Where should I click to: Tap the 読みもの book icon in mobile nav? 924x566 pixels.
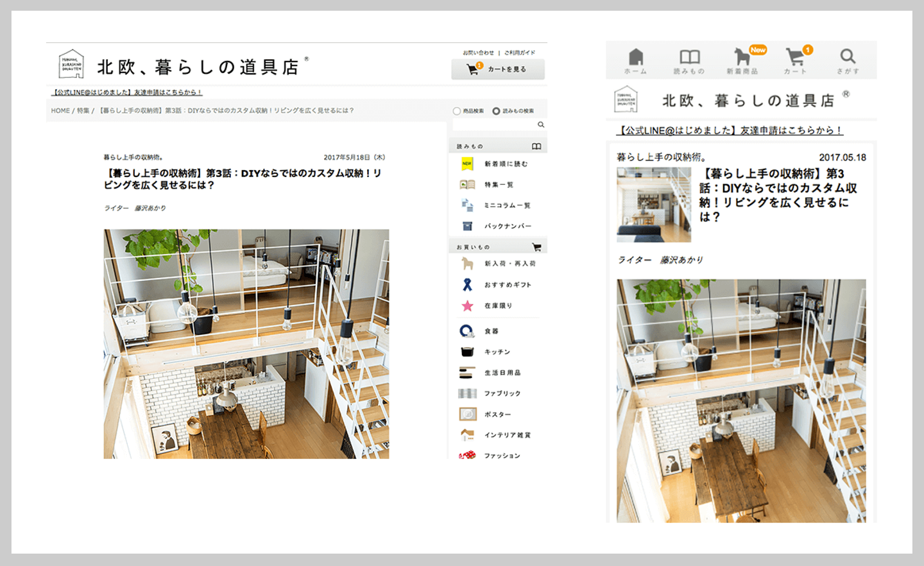pos(689,57)
